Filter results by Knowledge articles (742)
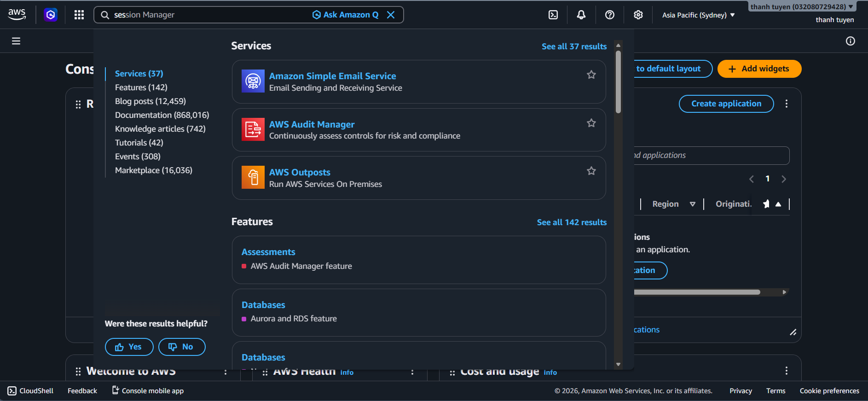Viewport: 868px width, 401px height. (x=160, y=129)
